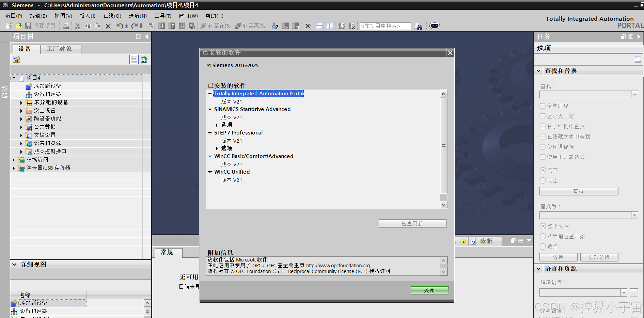The width and height of the screenshot is (644, 318).
Task: Click the compile icon in toolbar
Action: tap(152, 26)
